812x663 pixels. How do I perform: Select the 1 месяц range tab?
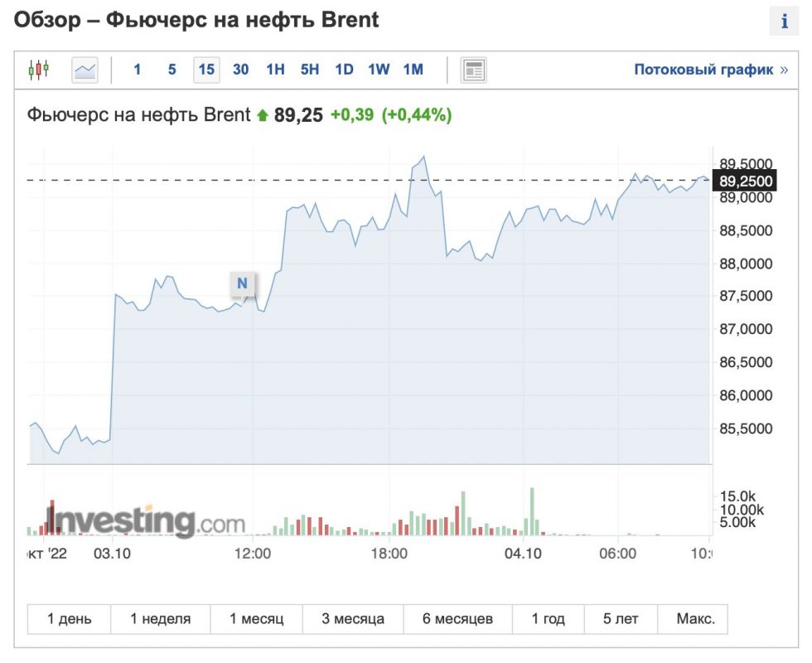(257, 619)
